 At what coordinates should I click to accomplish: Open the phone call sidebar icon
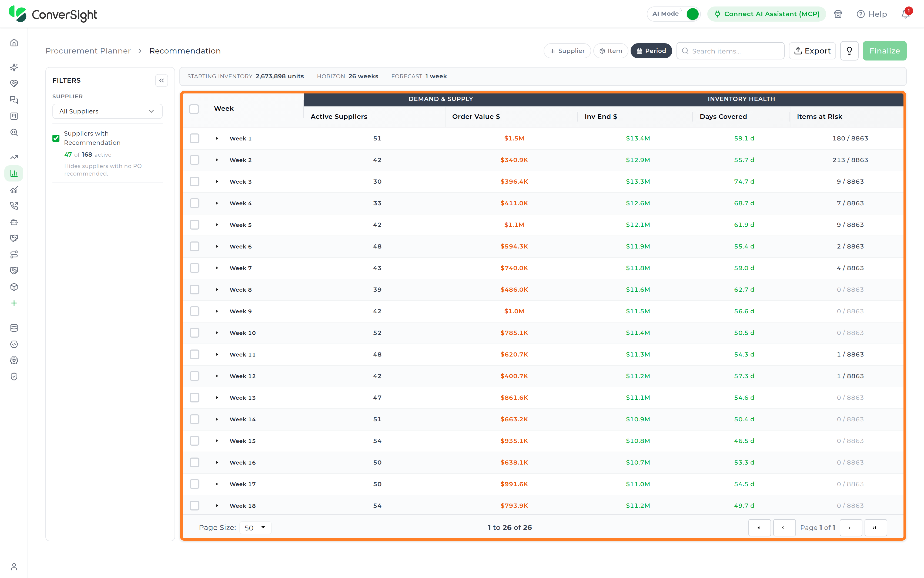pos(14,206)
